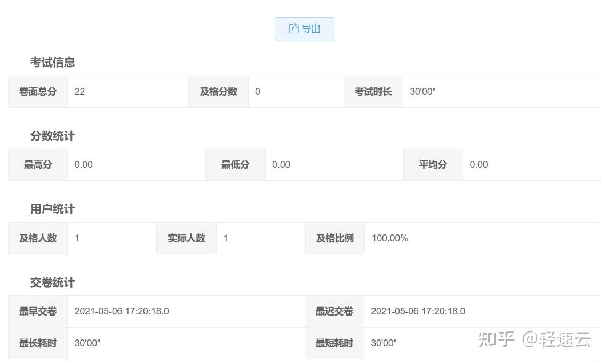Click the 最低分 label cell
The width and height of the screenshot is (606, 364).
(x=235, y=165)
